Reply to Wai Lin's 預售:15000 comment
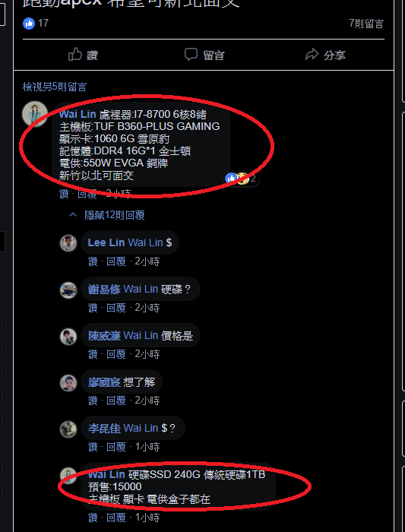405x532 pixels. pyautogui.click(x=116, y=518)
